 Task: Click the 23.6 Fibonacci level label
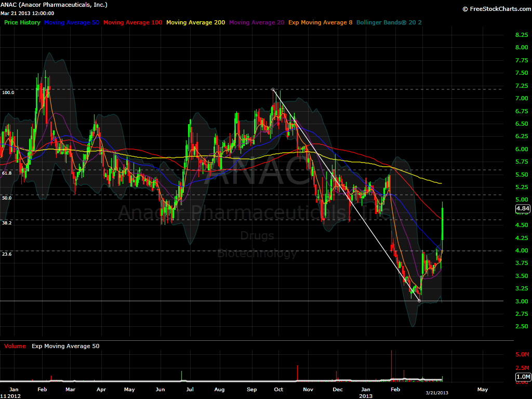click(x=7, y=254)
